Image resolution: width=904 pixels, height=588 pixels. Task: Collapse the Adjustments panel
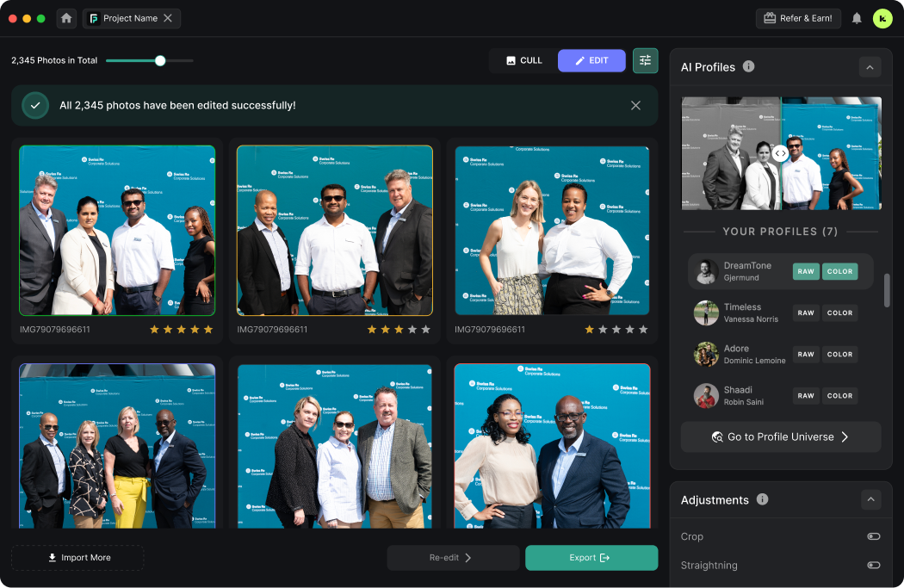point(870,500)
